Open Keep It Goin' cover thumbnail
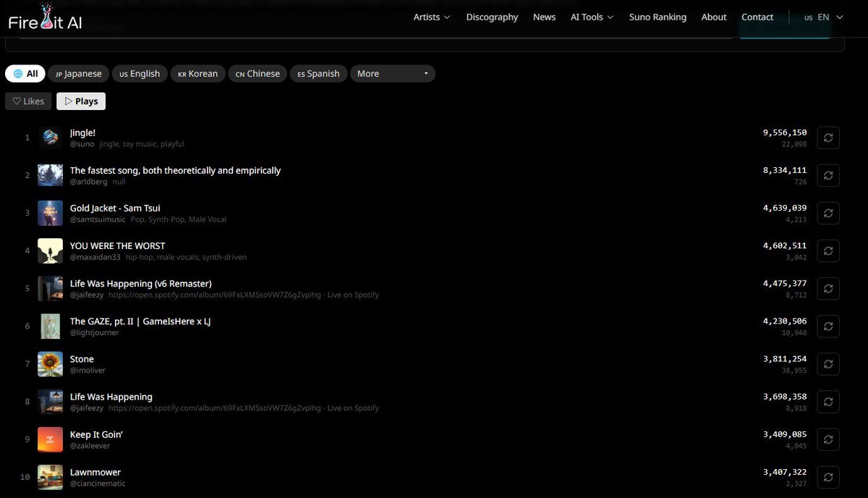This screenshot has height=498, width=868. (50, 439)
